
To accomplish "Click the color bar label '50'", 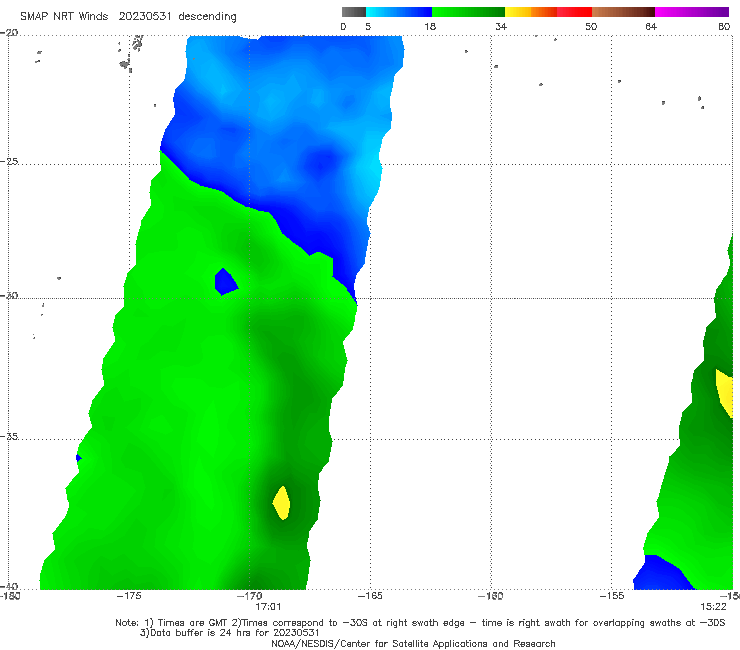I will (591, 26).
